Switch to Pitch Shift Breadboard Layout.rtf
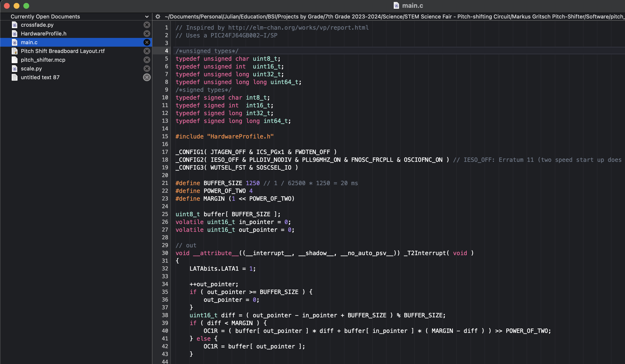This screenshot has width=625, height=364. coord(63,51)
